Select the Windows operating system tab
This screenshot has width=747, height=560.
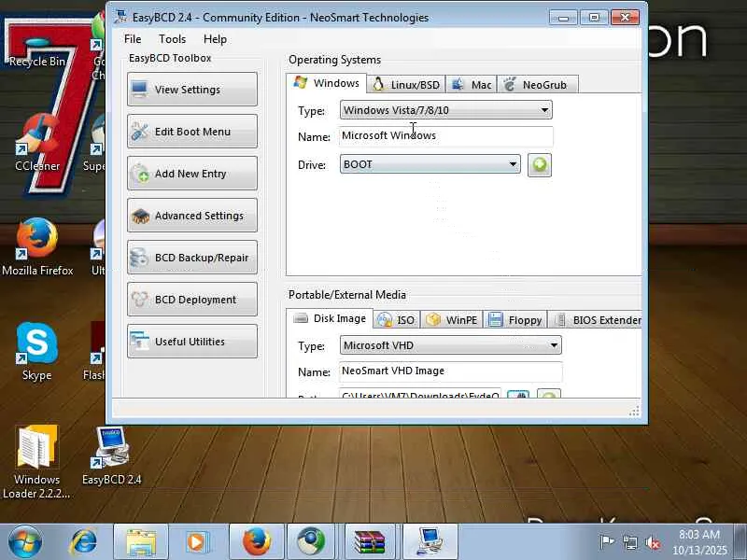pyautogui.click(x=326, y=83)
